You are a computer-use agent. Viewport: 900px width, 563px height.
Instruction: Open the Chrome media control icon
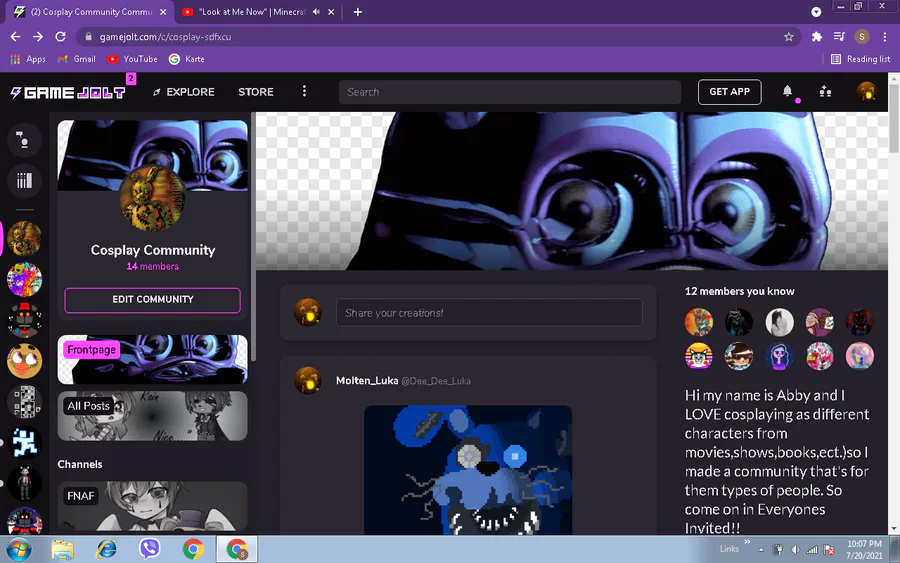pyautogui.click(x=839, y=37)
